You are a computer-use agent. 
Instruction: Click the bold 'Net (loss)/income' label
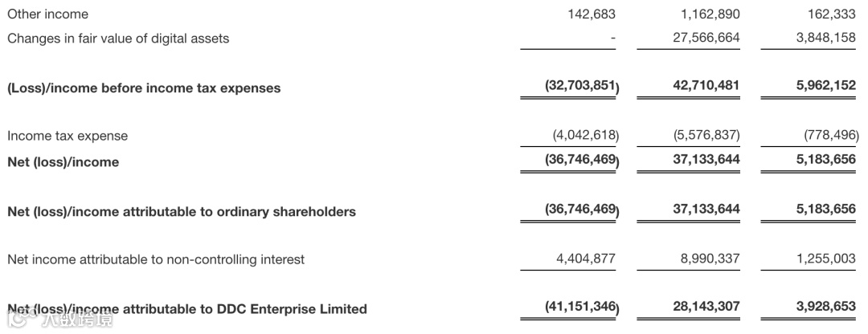coord(63,162)
